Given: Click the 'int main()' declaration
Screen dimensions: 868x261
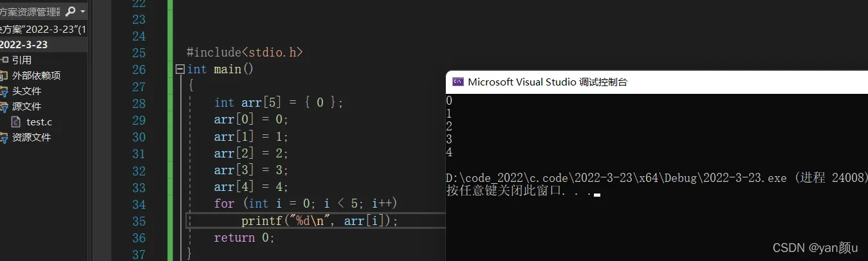Looking at the screenshot, I should click(220, 69).
